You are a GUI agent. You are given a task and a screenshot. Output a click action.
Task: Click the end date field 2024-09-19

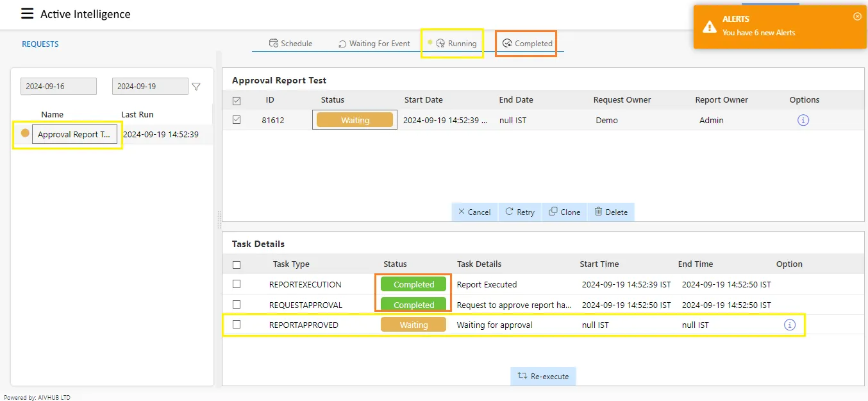coord(150,87)
